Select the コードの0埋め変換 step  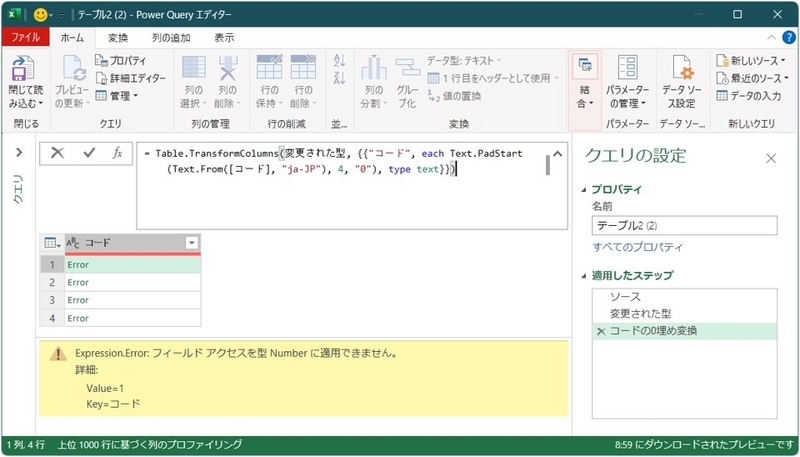tap(684, 331)
